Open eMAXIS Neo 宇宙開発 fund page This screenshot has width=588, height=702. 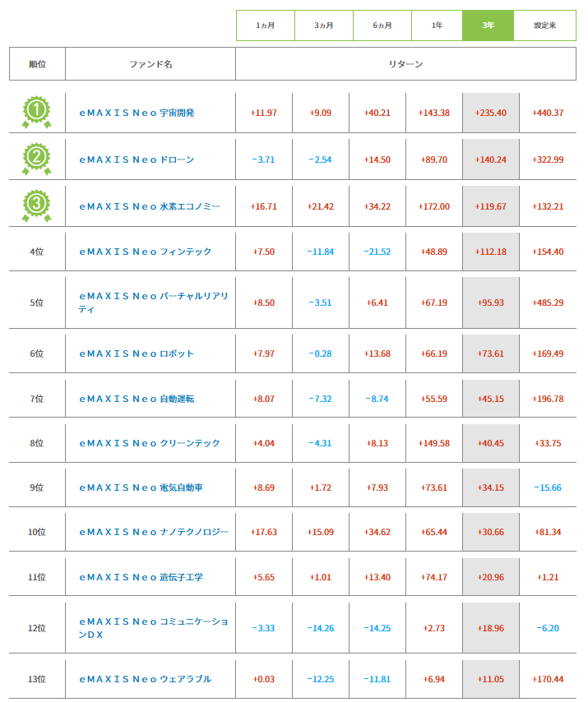(137, 113)
